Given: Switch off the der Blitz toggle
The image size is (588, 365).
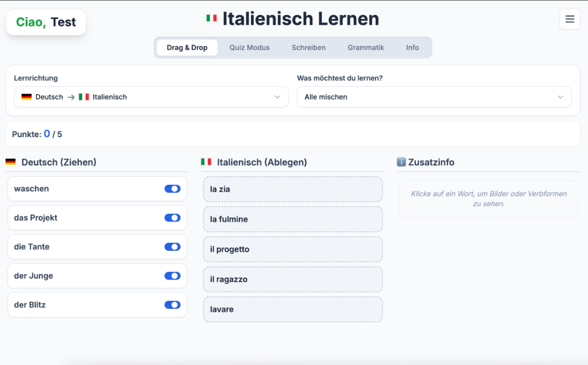Looking at the screenshot, I should coord(172,305).
